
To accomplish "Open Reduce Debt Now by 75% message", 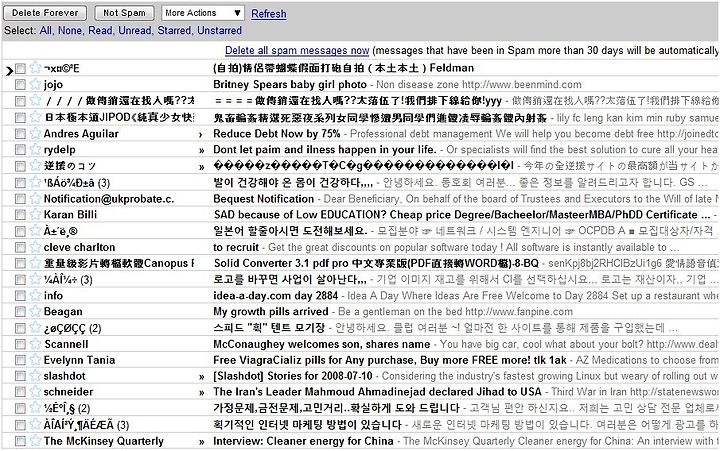I will pos(276,134).
